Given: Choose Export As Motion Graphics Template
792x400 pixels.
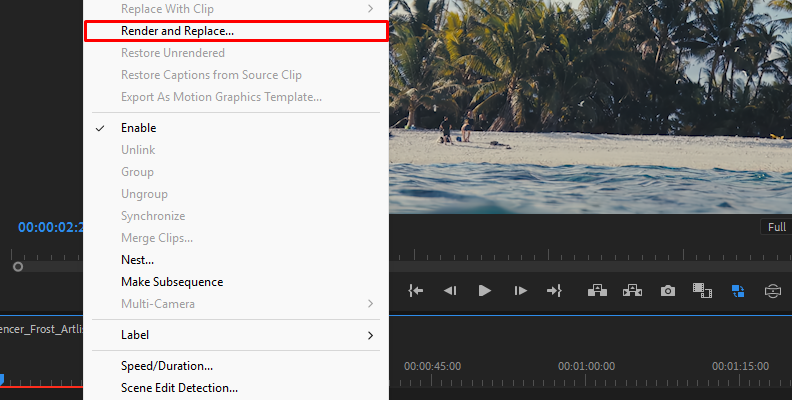Looking at the screenshot, I should tap(236, 97).
